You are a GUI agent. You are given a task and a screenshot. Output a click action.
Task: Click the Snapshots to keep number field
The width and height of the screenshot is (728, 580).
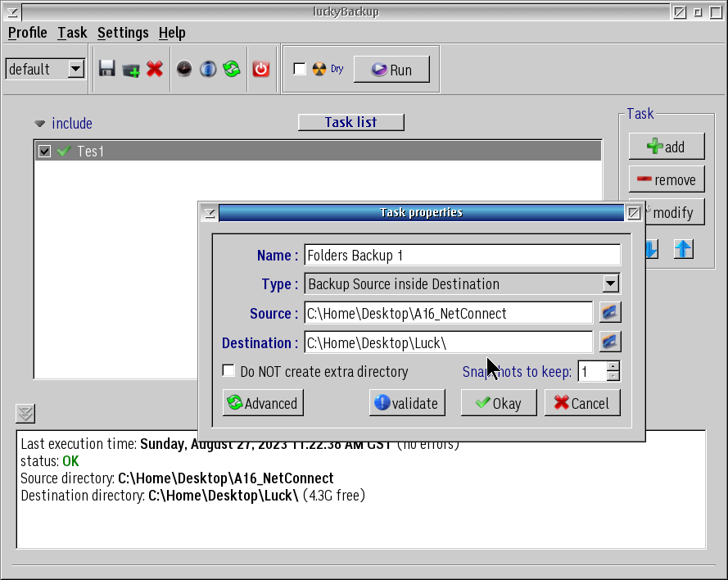pos(592,371)
